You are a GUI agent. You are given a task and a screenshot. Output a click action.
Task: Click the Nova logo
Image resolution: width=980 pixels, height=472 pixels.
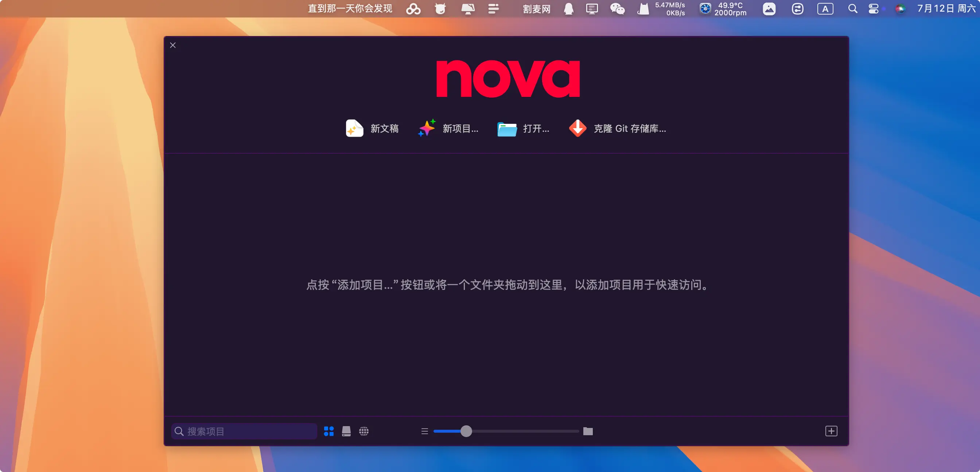pos(508,79)
